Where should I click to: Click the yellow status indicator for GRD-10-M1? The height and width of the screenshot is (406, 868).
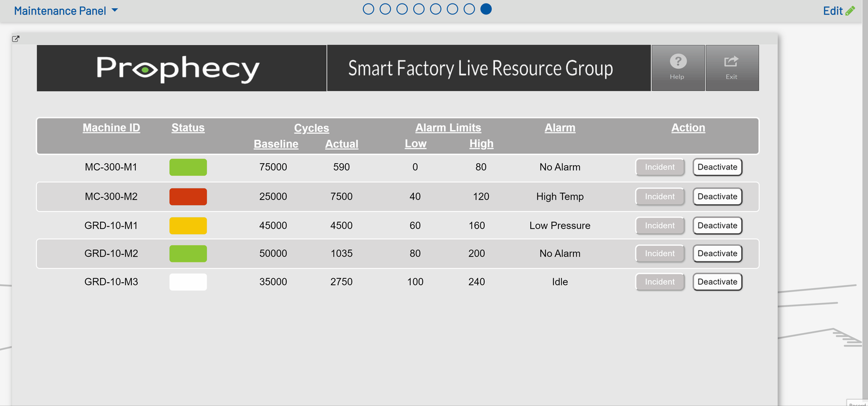pos(187,226)
